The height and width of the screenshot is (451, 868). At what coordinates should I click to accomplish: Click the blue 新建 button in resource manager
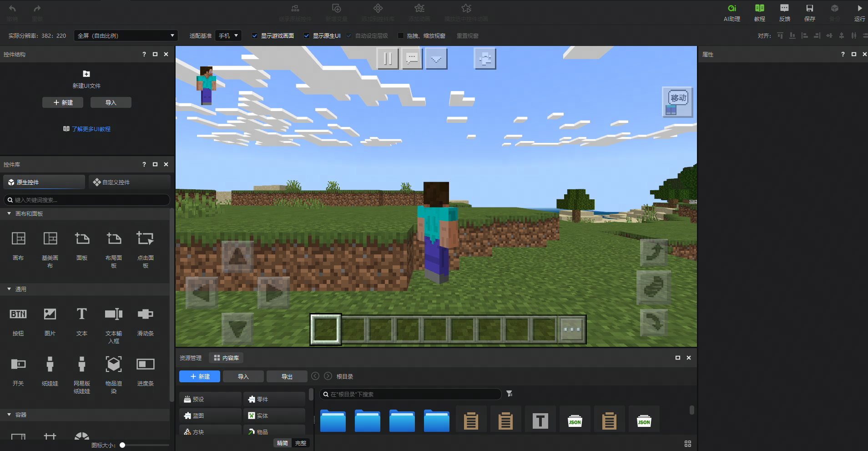(x=200, y=376)
